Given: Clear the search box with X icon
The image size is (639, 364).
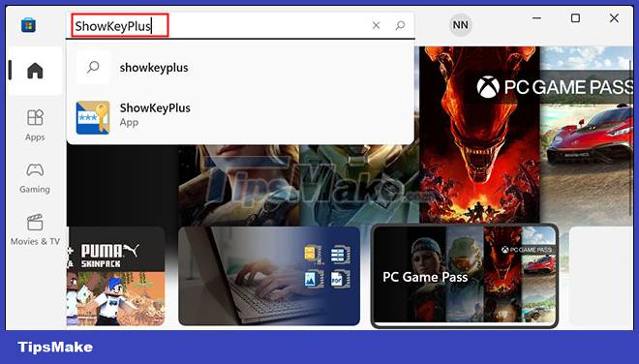Looking at the screenshot, I should pos(377,26).
